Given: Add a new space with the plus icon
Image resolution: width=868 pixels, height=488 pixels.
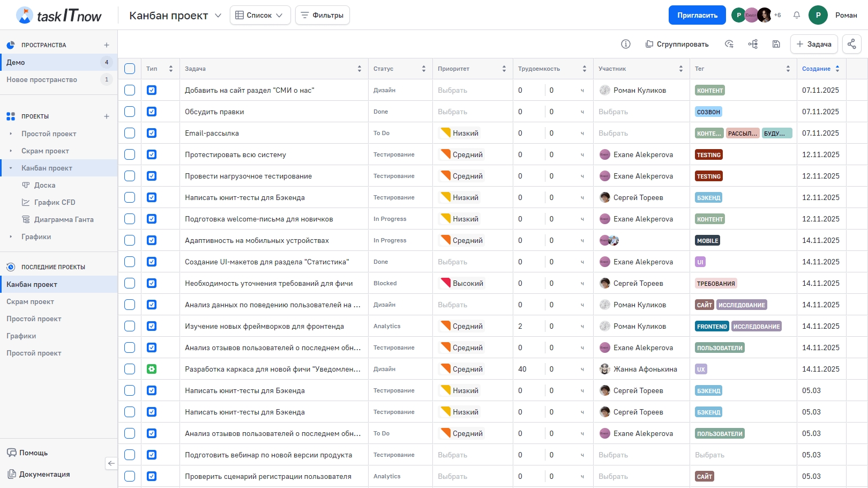Looking at the screenshot, I should pyautogui.click(x=107, y=45).
